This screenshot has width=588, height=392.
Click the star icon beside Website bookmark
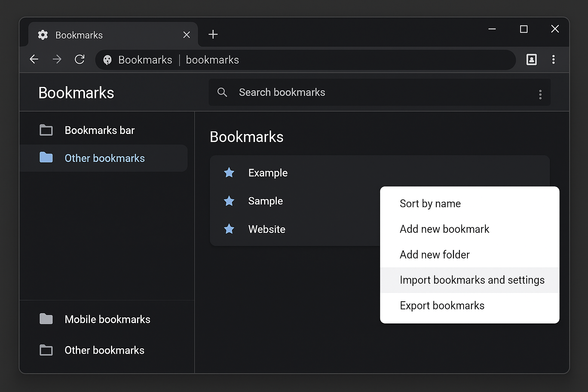pyautogui.click(x=229, y=229)
